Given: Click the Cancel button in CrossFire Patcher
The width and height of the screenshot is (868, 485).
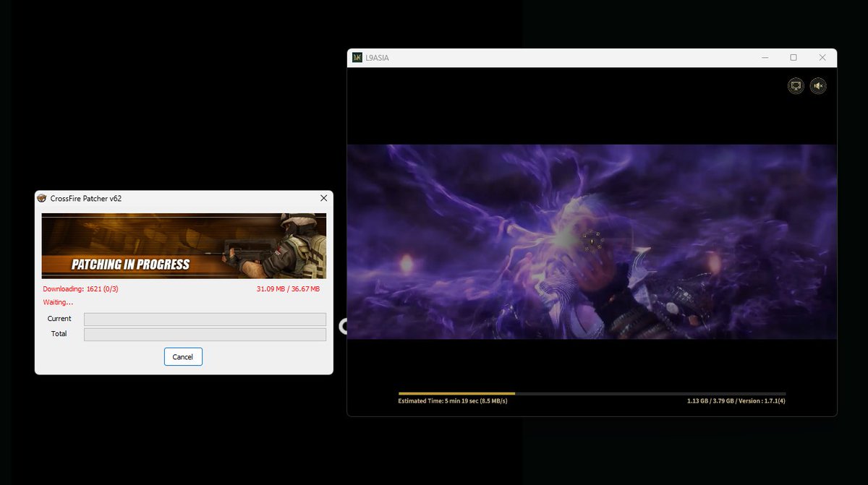Looking at the screenshot, I should [183, 356].
